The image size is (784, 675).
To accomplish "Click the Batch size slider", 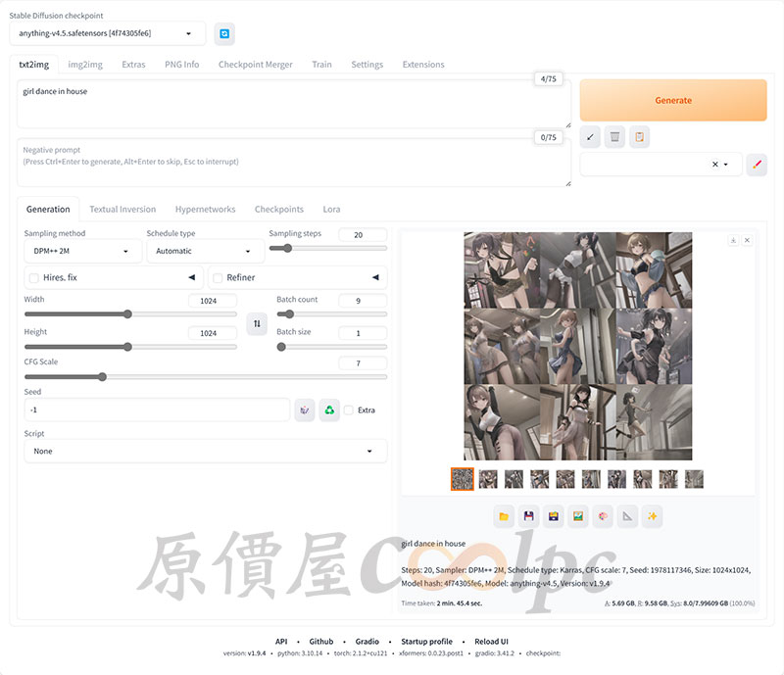I will pos(332,347).
